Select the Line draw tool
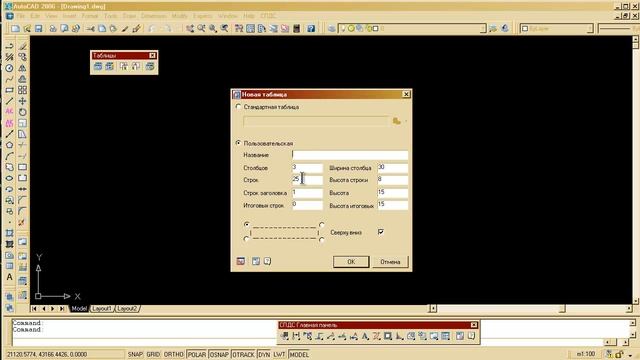The image size is (640, 360). 9,101
